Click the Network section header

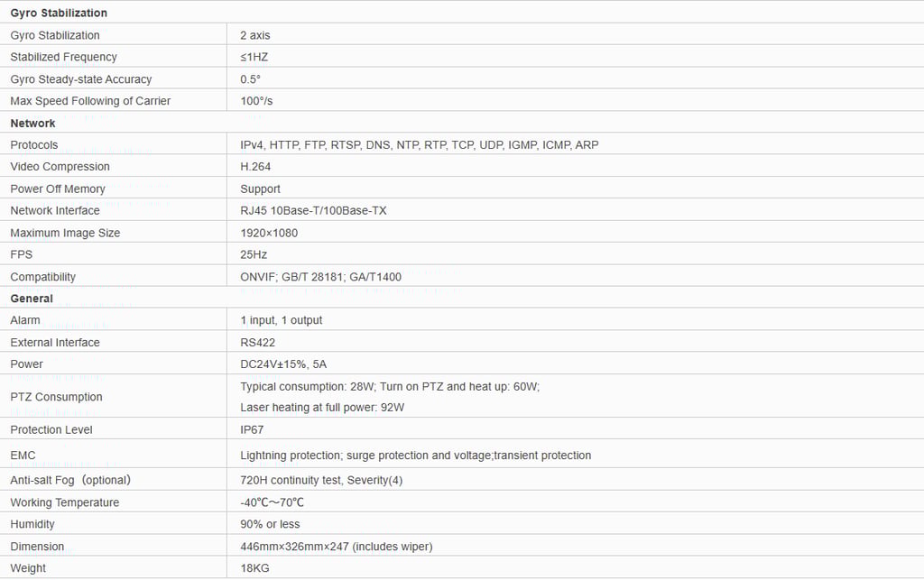[32, 123]
